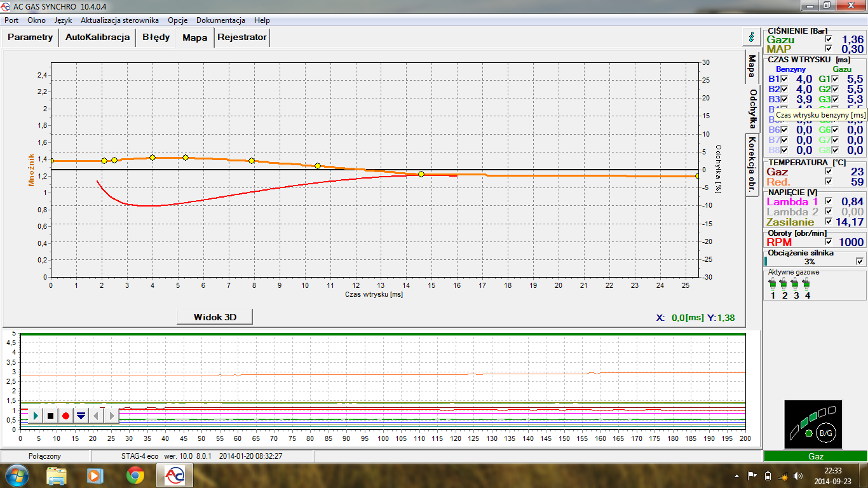Open Windows Explorer from the taskbar
Image resolution: width=868 pixels, height=488 pixels.
point(57,475)
